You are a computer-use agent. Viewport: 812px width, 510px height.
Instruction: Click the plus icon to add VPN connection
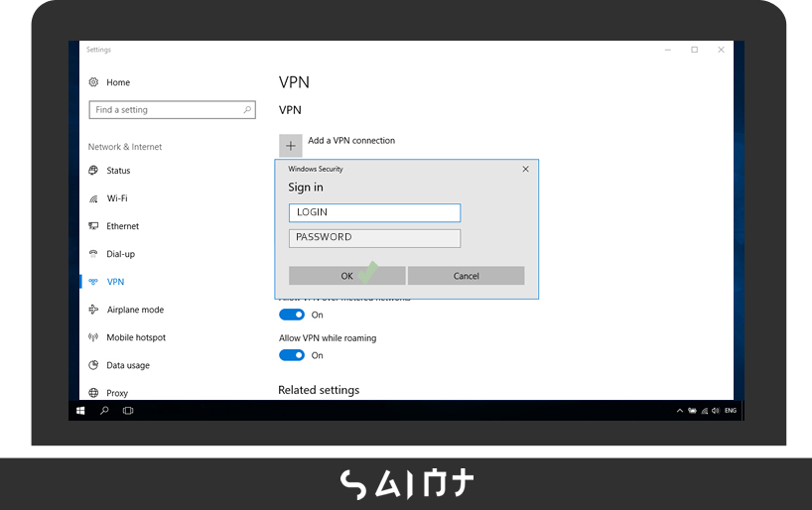291,146
